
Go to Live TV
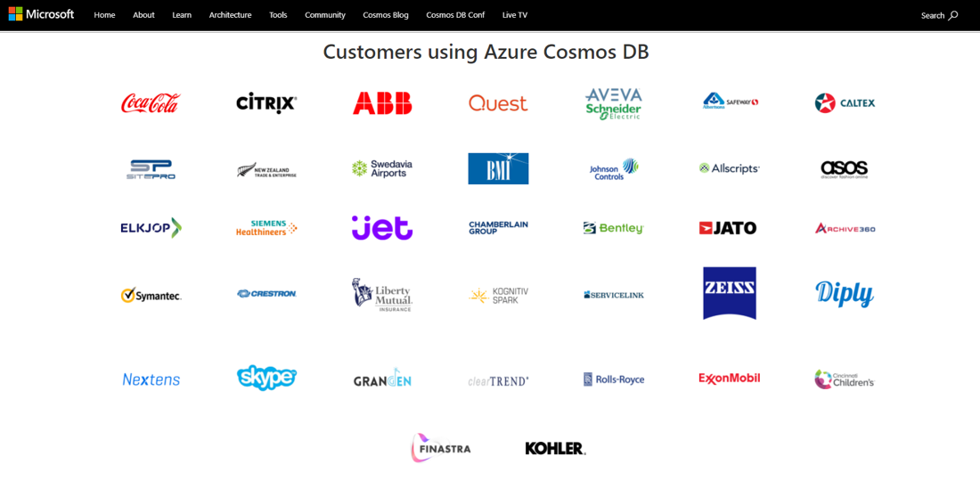[514, 15]
